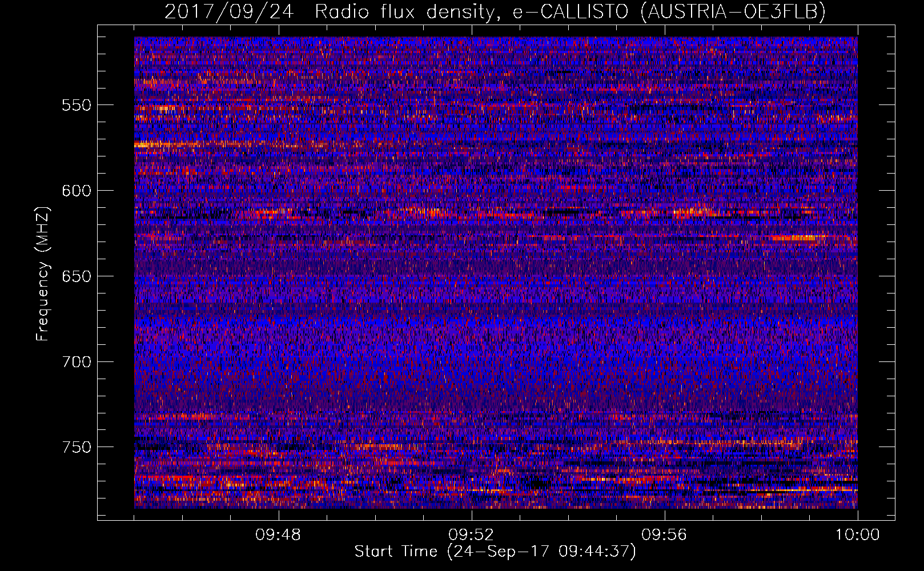Click the 550 frequency axis label
Viewport: 924px width, 571px height.
[x=77, y=105]
